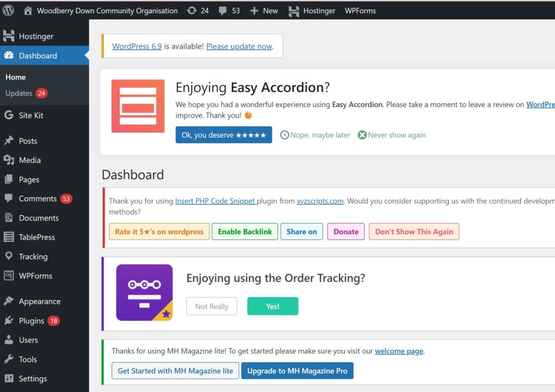
Task: Go to Plugins in the sidebar
Action: tap(31, 321)
